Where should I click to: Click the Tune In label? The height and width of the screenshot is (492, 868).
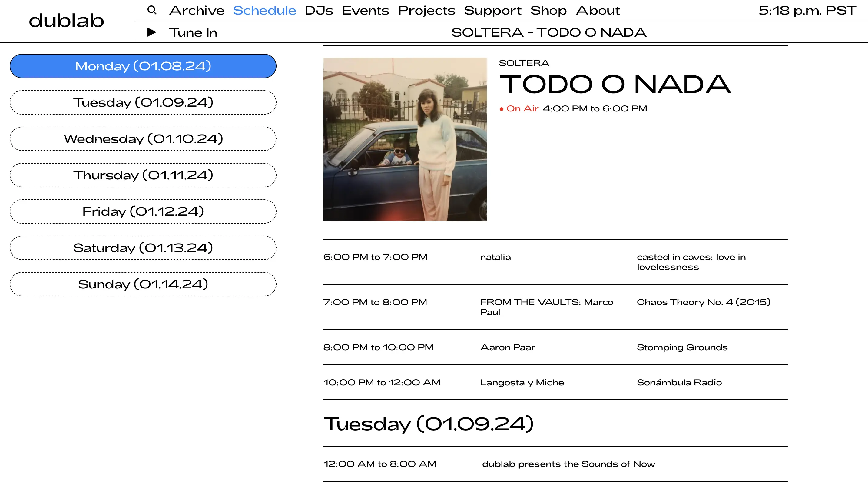(x=193, y=32)
